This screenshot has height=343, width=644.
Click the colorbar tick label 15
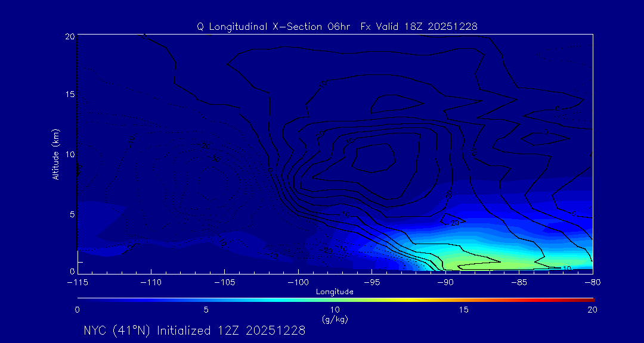click(x=464, y=310)
